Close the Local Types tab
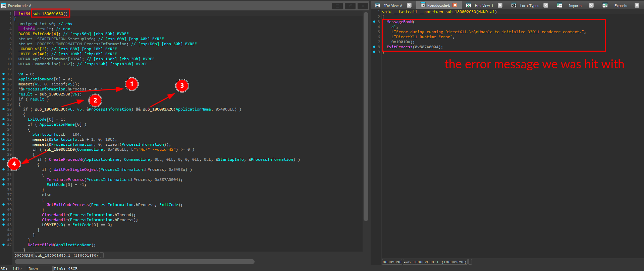 pyautogui.click(x=546, y=5)
